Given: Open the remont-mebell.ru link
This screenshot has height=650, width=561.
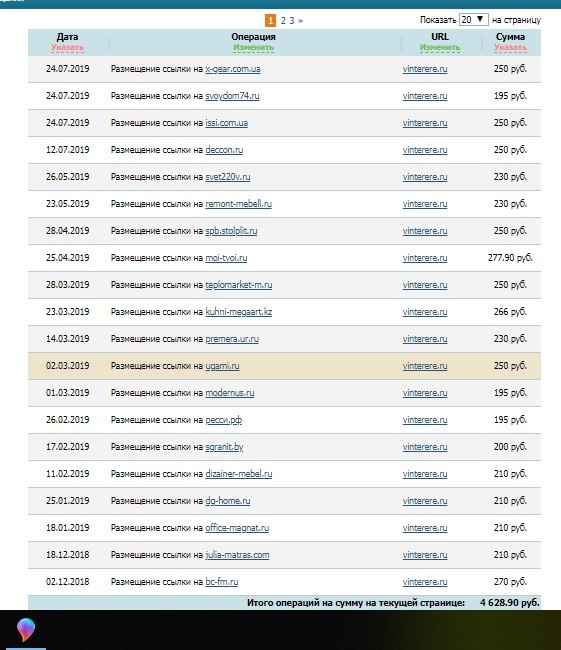Looking at the screenshot, I should 239,204.
